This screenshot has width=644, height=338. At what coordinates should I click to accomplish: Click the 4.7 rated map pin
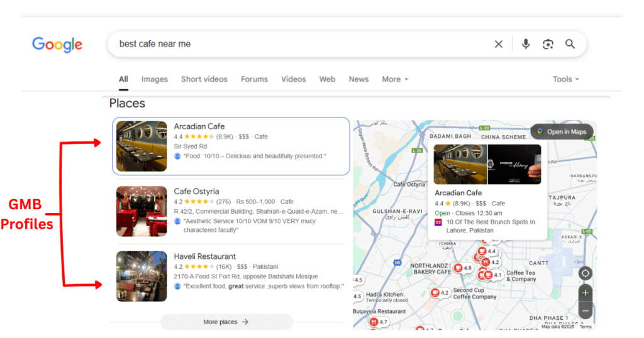(x=378, y=322)
